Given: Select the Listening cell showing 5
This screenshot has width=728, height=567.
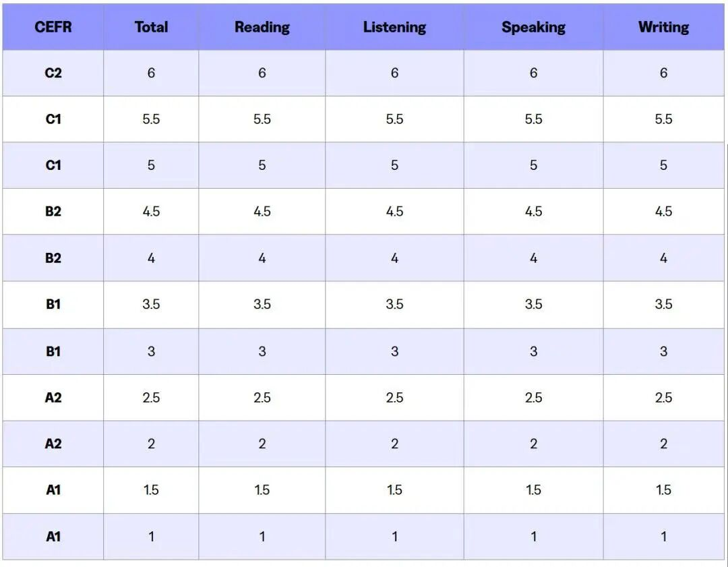Looking at the screenshot, I should [394, 165].
